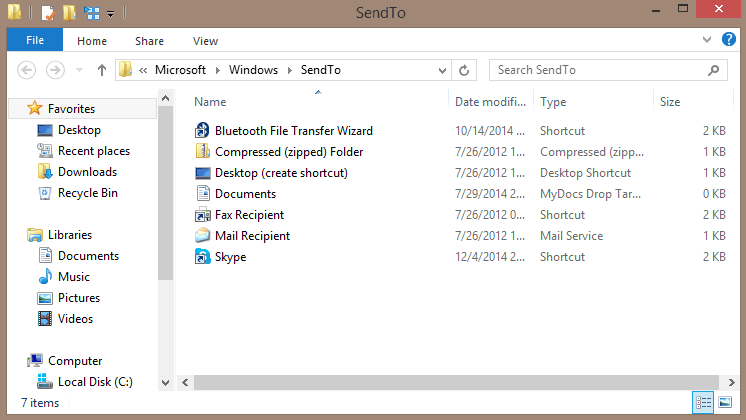Click the "MyDocs Drop Tar..." type cell
This screenshot has height=420, width=746.
(x=590, y=194)
